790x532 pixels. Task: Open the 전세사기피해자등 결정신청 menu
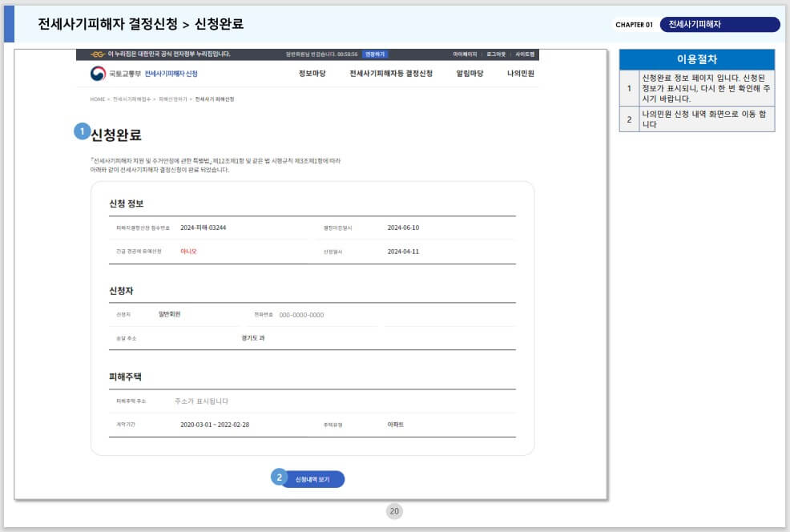click(x=390, y=72)
